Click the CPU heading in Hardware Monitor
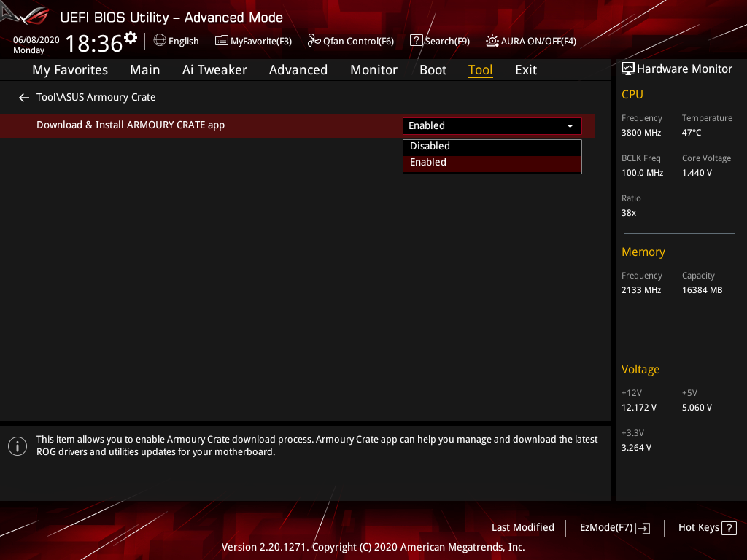Image resolution: width=747 pixels, height=560 pixels. pyautogui.click(x=632, y=94)
